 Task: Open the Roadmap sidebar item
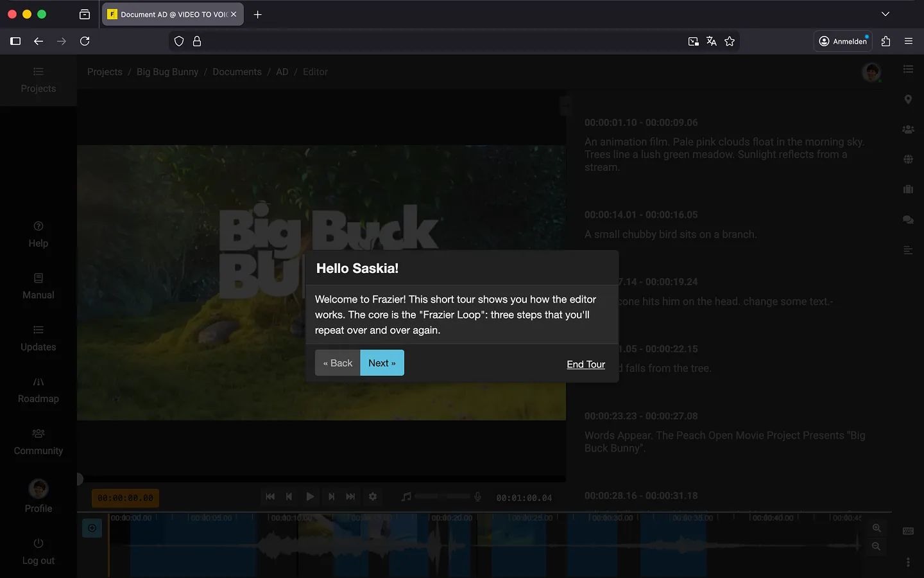pyautogui.click(x=38, y=390)
